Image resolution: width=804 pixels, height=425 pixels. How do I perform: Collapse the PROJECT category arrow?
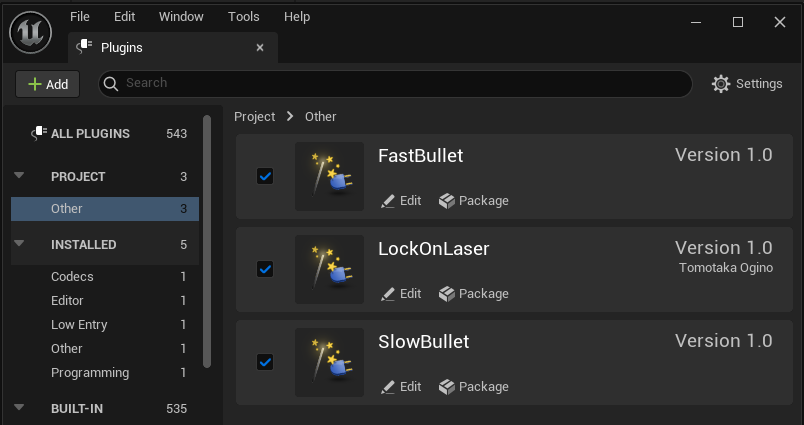point(19,176)
